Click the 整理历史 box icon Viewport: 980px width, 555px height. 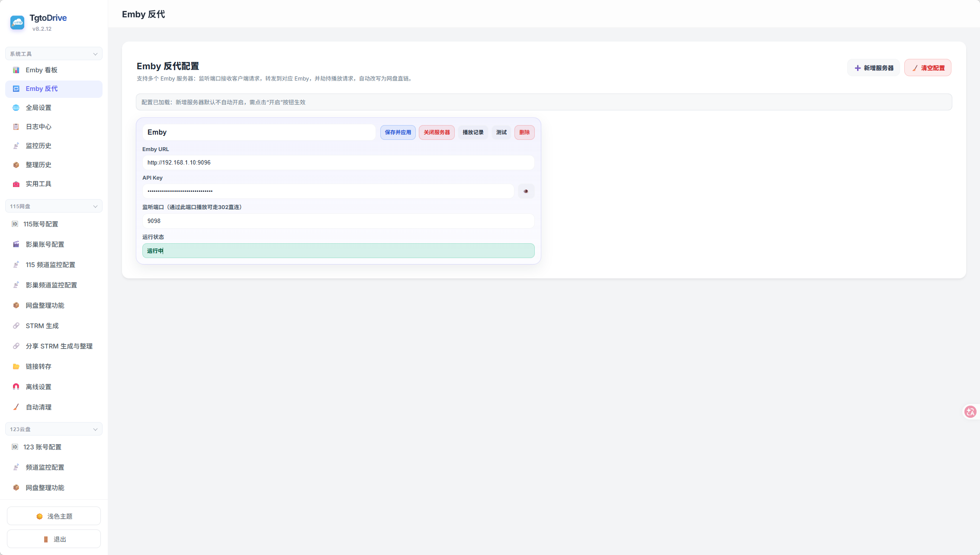[x=16, y=165]
